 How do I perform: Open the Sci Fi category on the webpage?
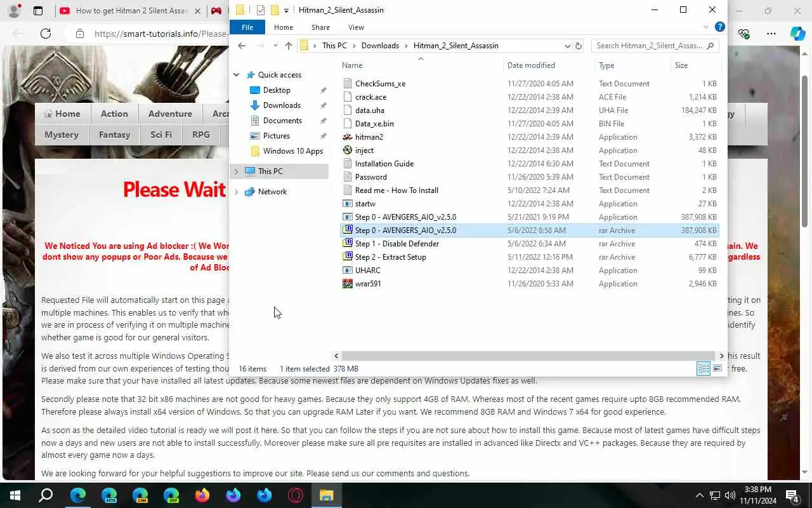(161, 135)
